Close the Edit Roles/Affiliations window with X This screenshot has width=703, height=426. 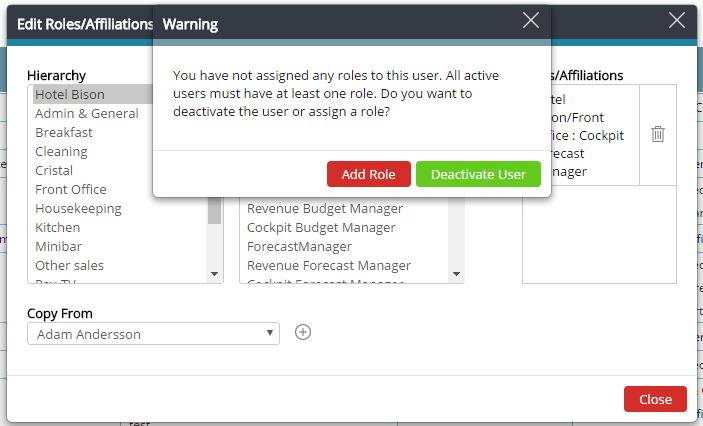677,21
